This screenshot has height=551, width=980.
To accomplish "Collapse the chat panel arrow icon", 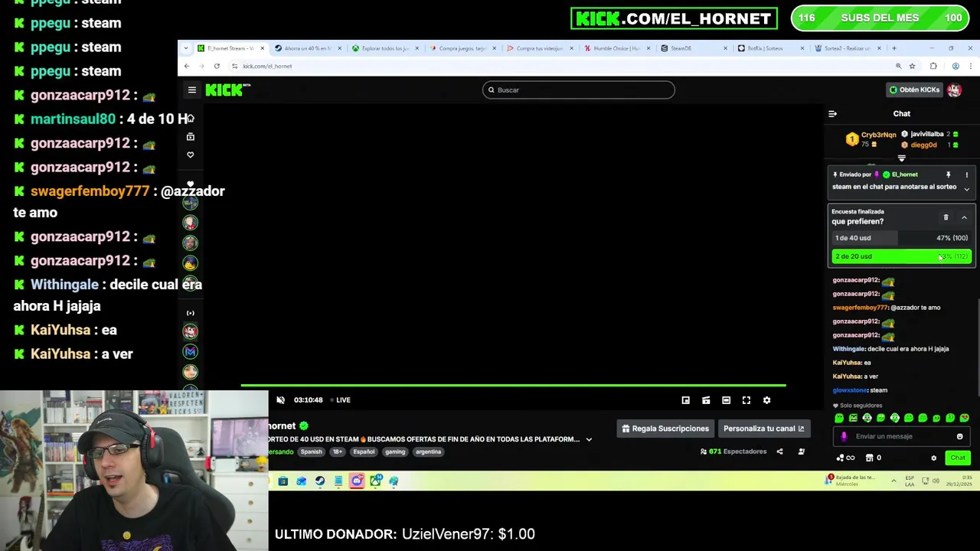I will (x=833, y=114).
